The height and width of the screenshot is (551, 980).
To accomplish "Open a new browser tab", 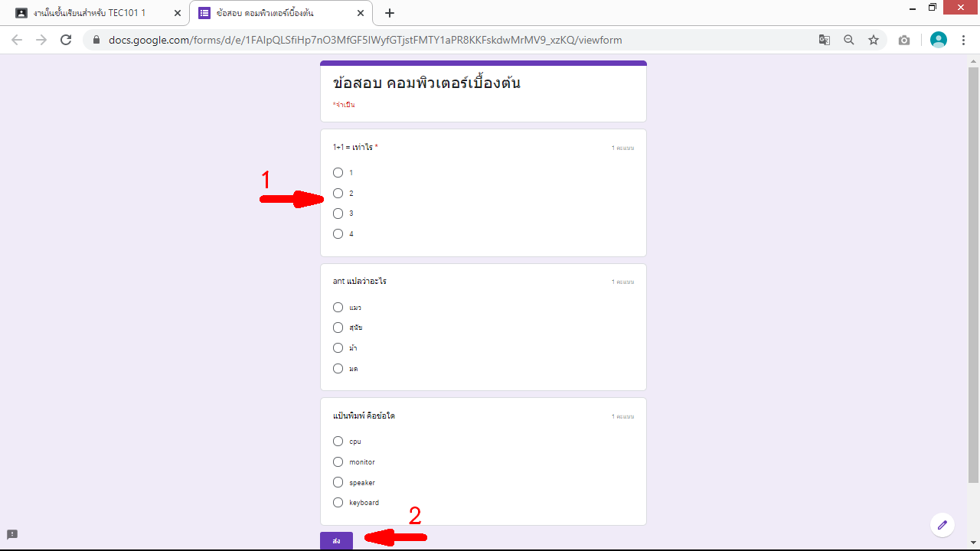I will click(390, 13).
